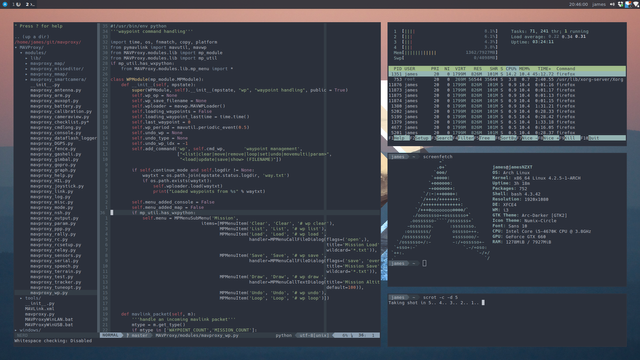Select the firefox process row with PID 11876
Image resolution: width=640 pixels, height=360 pixels.
click(x=506, y=84)
